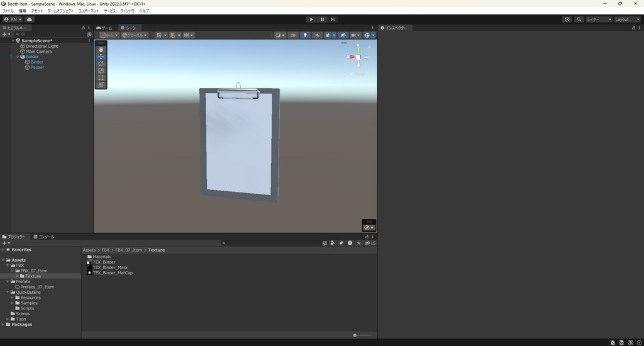This screenshot has width=644, height=346.
Task: Toggle the inspector panel lock icon
Action: [x=633, y=28]
